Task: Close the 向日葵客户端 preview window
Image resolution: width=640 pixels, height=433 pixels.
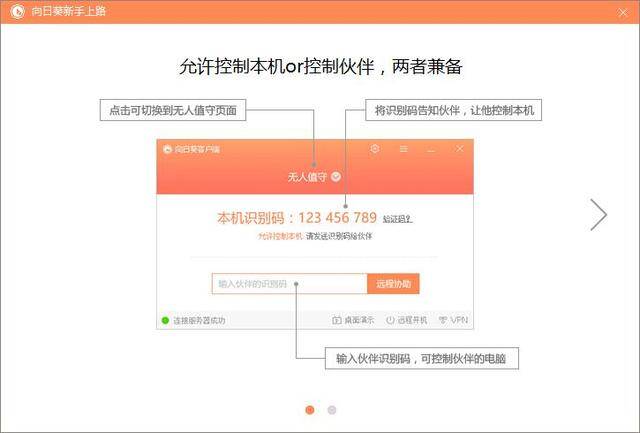Action: click(x=460, y=149)
